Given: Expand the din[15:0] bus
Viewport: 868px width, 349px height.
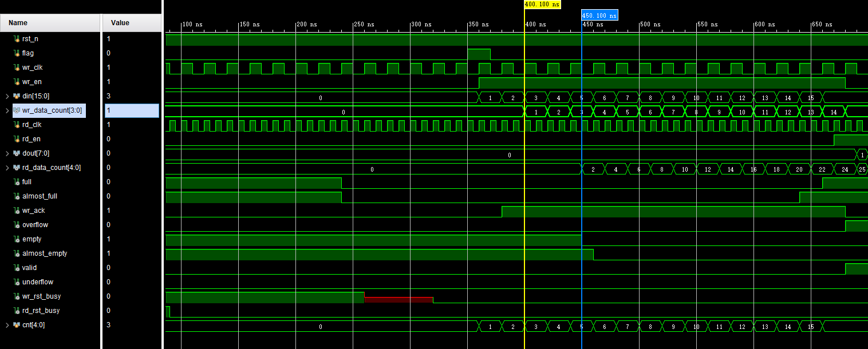Looking at the screenshot, I should click(x=7, y=96).
